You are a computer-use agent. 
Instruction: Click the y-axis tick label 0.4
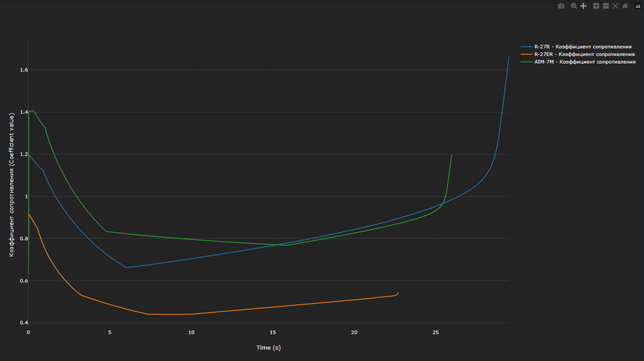(x=24, y=323)
